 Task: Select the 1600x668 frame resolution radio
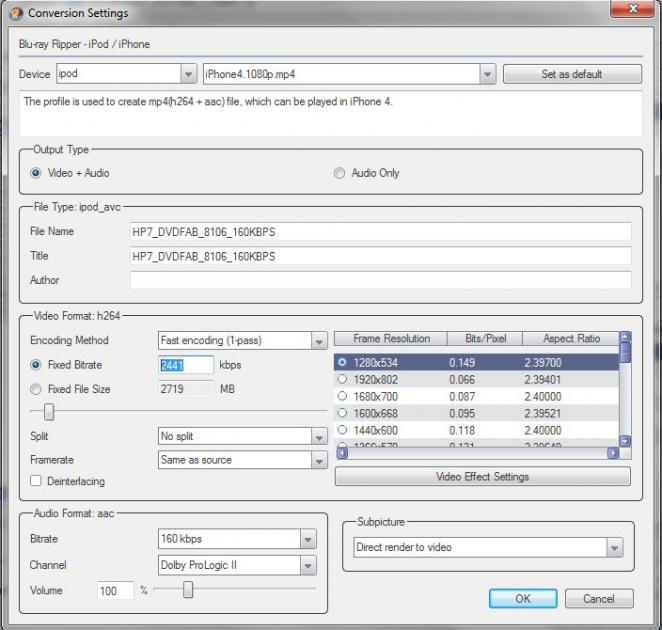tap(342, 413)
